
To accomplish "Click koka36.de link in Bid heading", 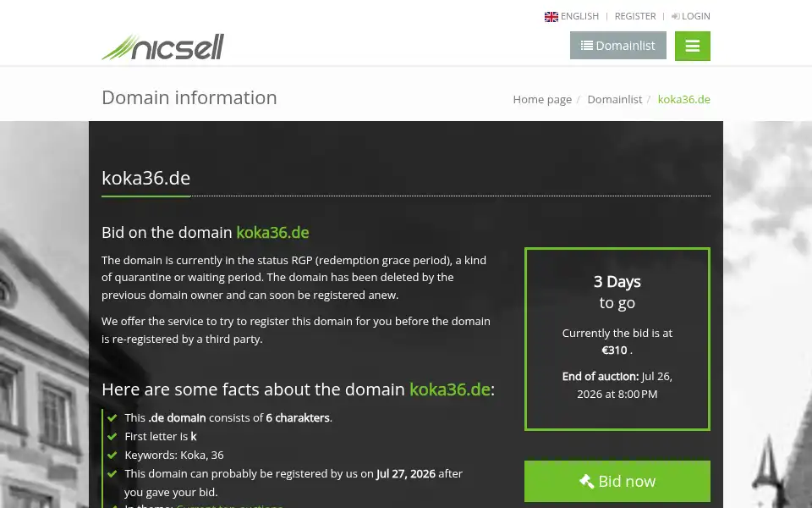I will pos(272,232).
